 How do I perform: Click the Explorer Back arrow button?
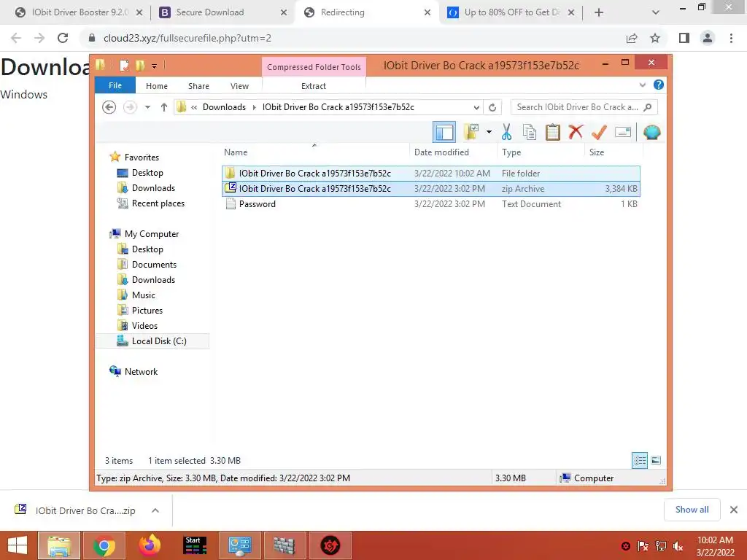coord(109,107)
